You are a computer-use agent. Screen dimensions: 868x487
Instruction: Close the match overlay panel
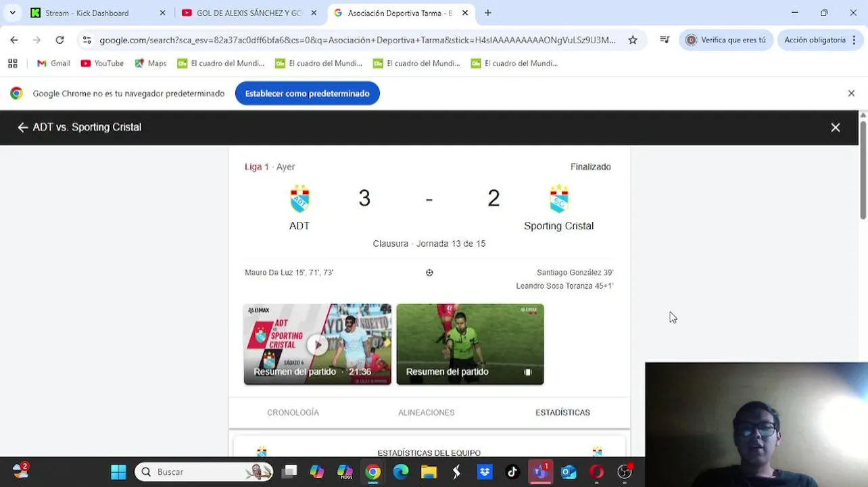(836, 127)
